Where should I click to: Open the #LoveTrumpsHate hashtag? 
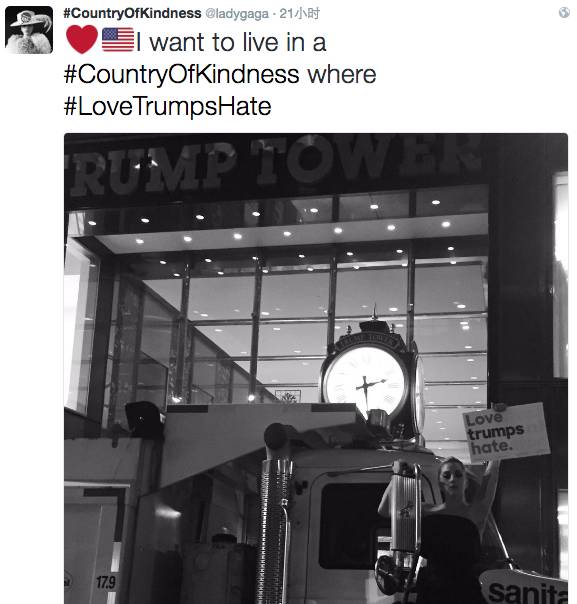[x=168, y=106]
